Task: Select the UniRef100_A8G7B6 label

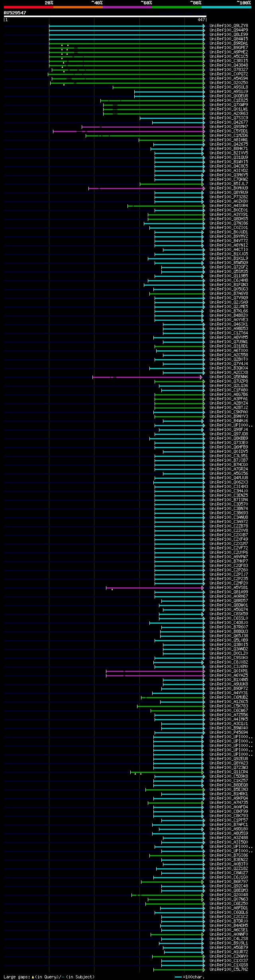Action: [x=229, y=395]
